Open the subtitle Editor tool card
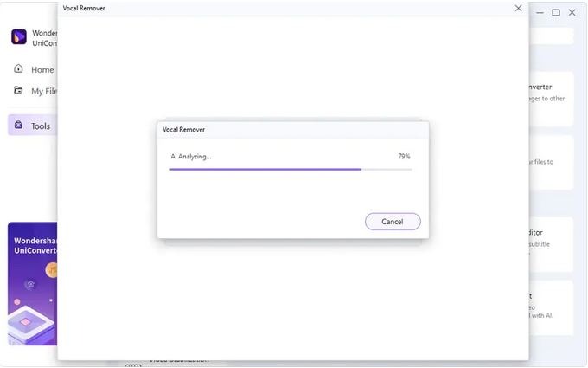The height and width of the screenshot is (368, 588). tap(551, 244)
